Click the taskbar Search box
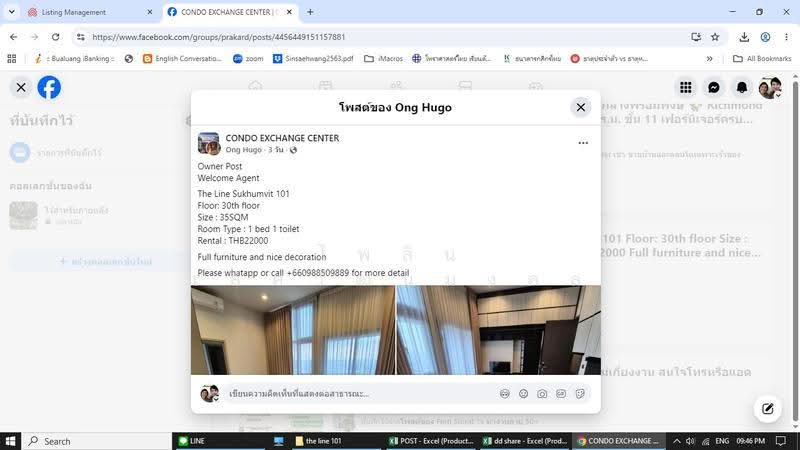The height and width of the screenshot is (450, 800). click(97, 441)
